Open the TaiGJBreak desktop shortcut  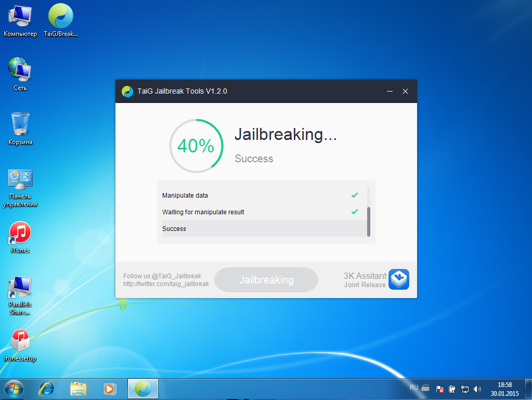(x=60, y=17)
